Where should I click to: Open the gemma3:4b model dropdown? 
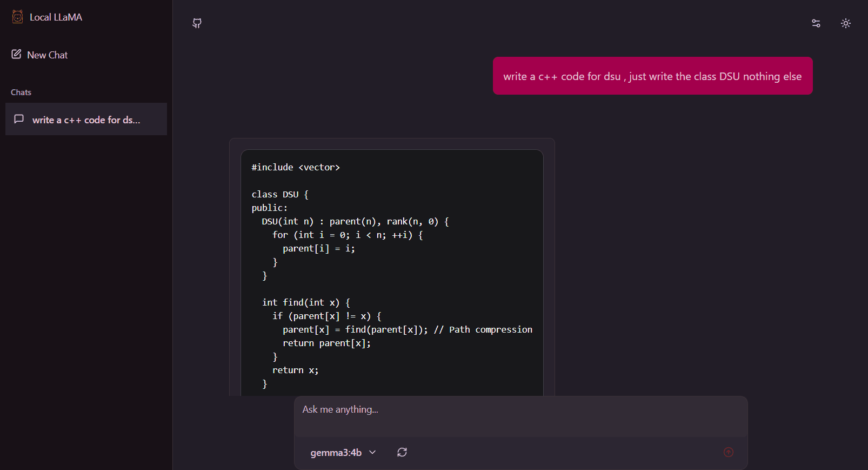coord(343,452)
